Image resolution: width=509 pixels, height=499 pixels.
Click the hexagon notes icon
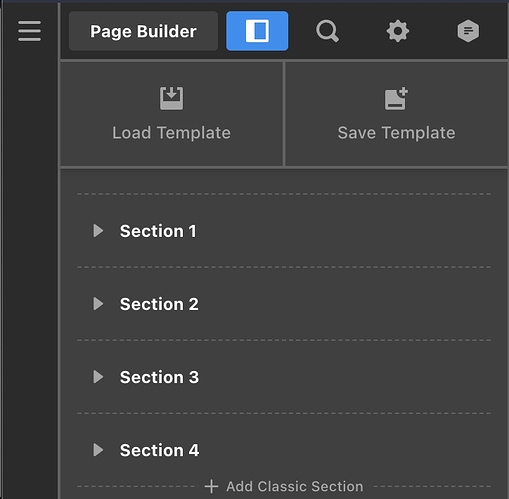[468, 31]
